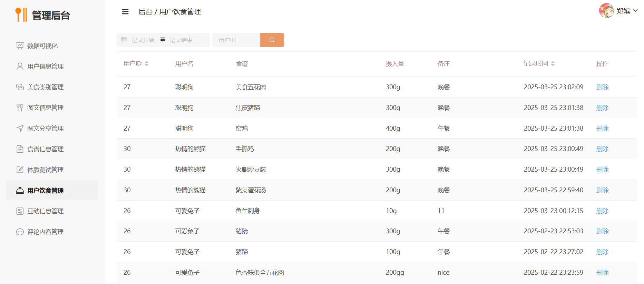Delete the 紫菜蛋花汤 record
This screenshot has height=284, width=644.
[602, 190]
